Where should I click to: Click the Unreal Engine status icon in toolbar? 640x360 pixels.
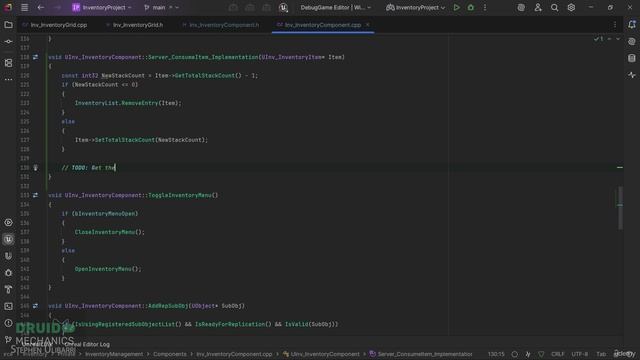tap(283, 7)
